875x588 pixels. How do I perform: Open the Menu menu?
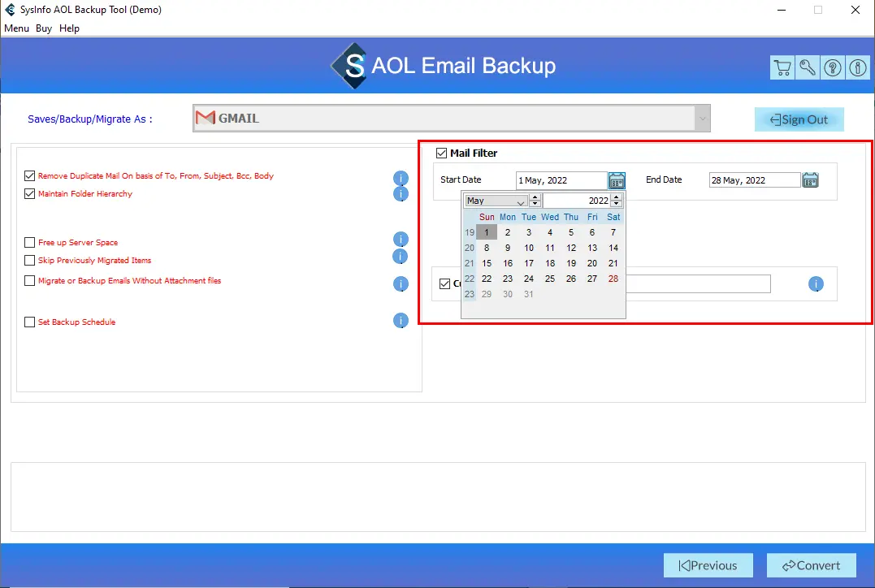coord(16,28)
